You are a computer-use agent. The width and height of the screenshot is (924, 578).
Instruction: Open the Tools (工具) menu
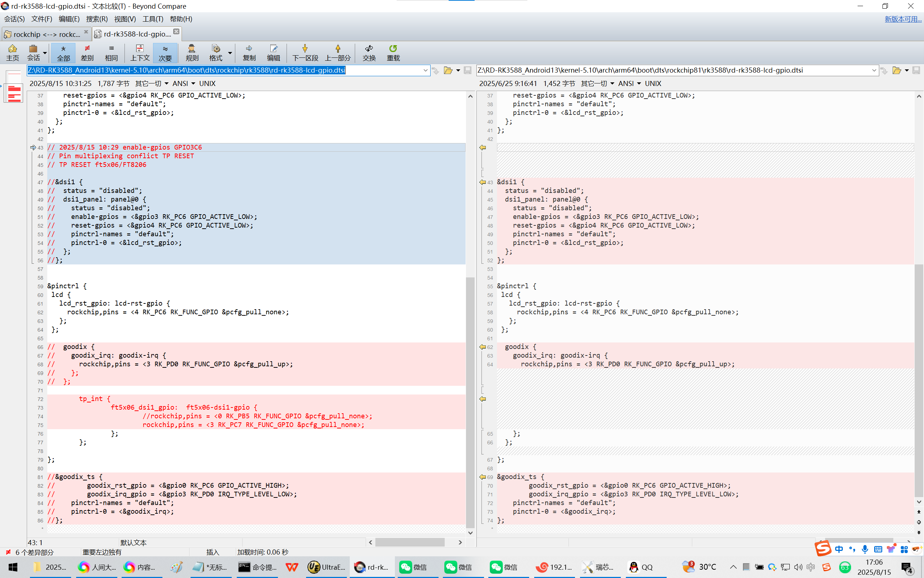pyautogui.click(x=153, y=19)
